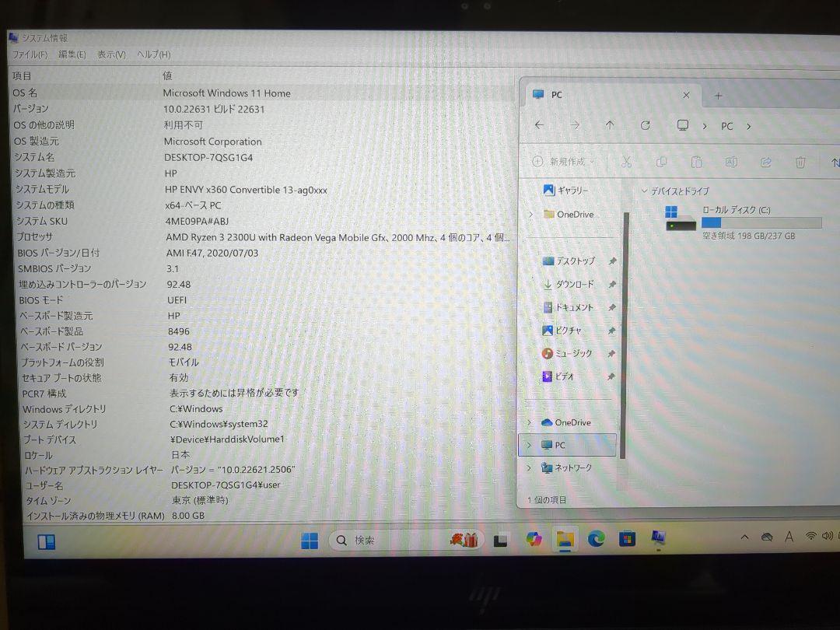Open the Windows Start menu
Image resolution: width=840 pixels, height=630 pixels.
click(310, 541)
